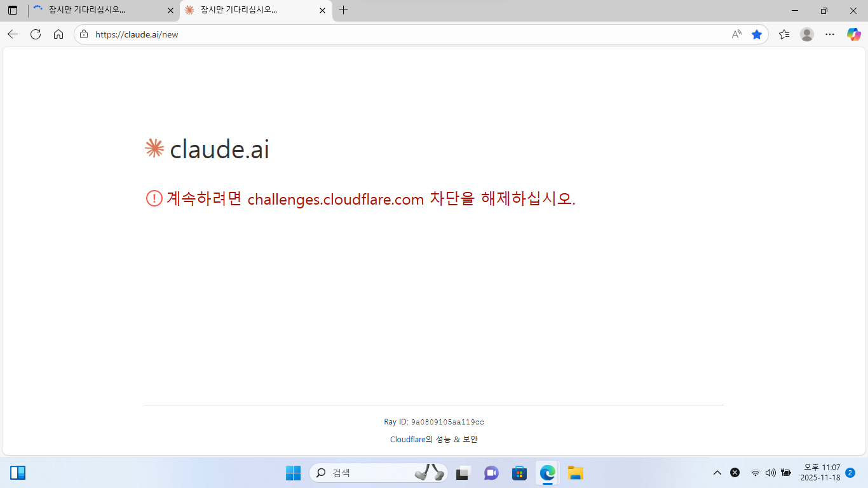Screen dimensions: 868x488
Task: Open File Explorer from the taskbar
Action: (576, 473)
